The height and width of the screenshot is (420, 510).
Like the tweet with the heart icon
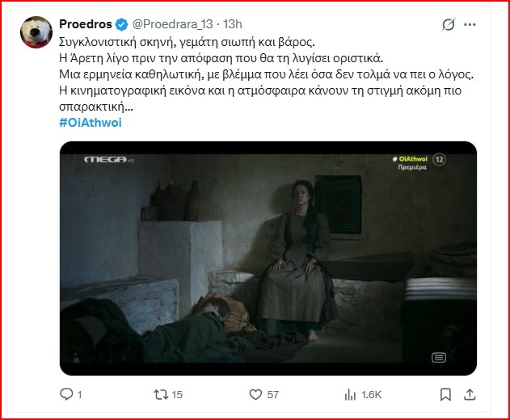coord(255,394)
